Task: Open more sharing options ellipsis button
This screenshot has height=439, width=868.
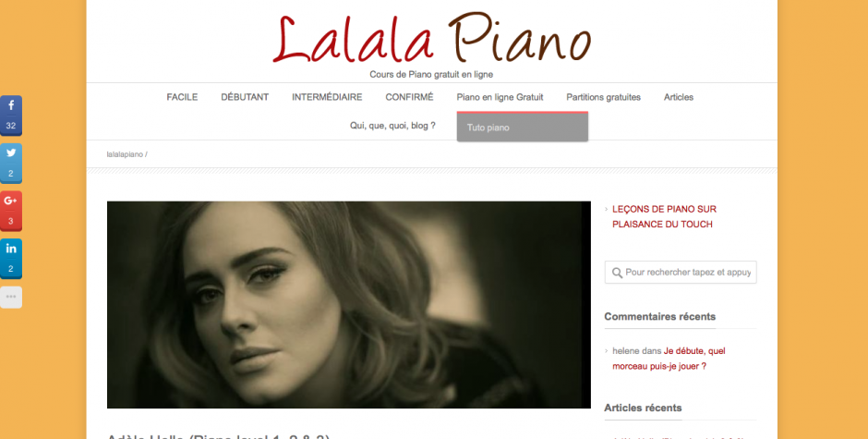Action: (x=10, y=297)
